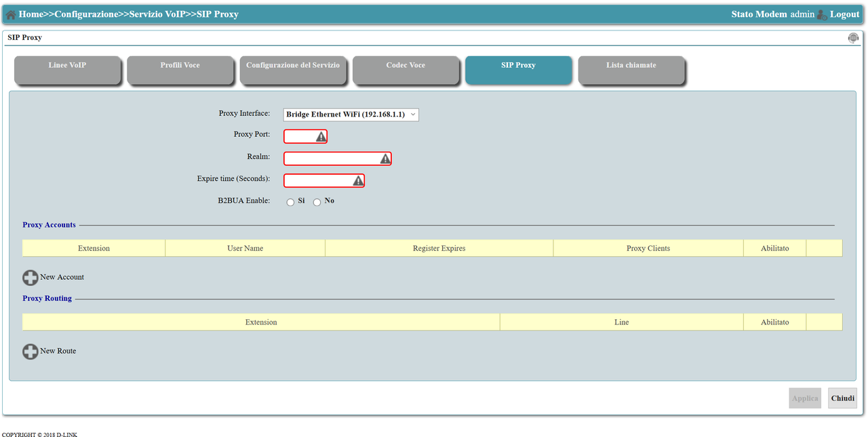Screen dimensions: 868x437
Task: Click the warning icon in Realm field
Action: pos(385,159)
